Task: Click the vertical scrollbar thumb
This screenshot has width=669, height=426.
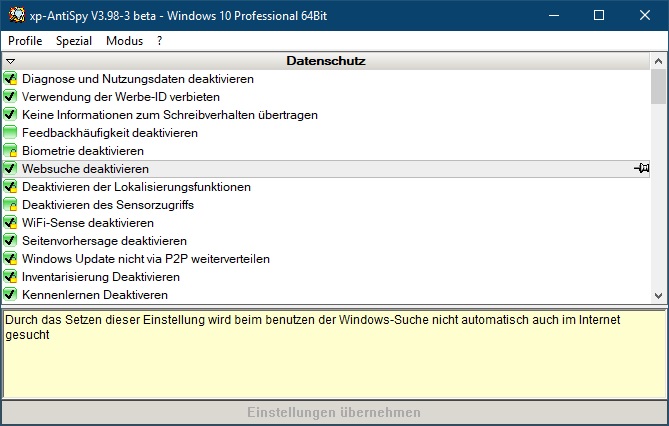Action: coord(658,87)
